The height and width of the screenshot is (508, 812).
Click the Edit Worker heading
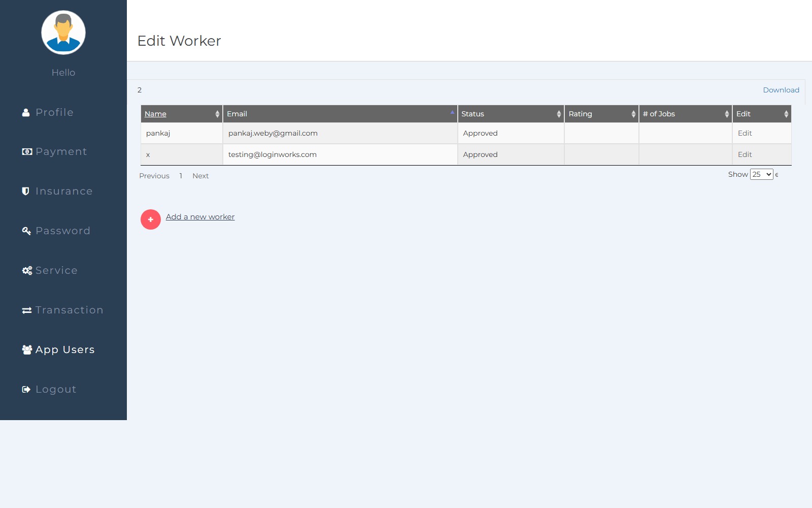click(x=179, y=41)
